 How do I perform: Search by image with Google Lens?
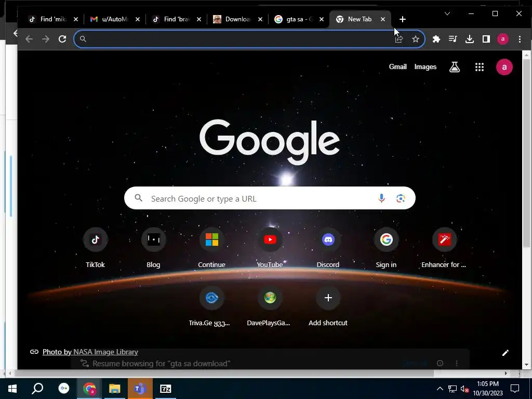pos(401,198)
